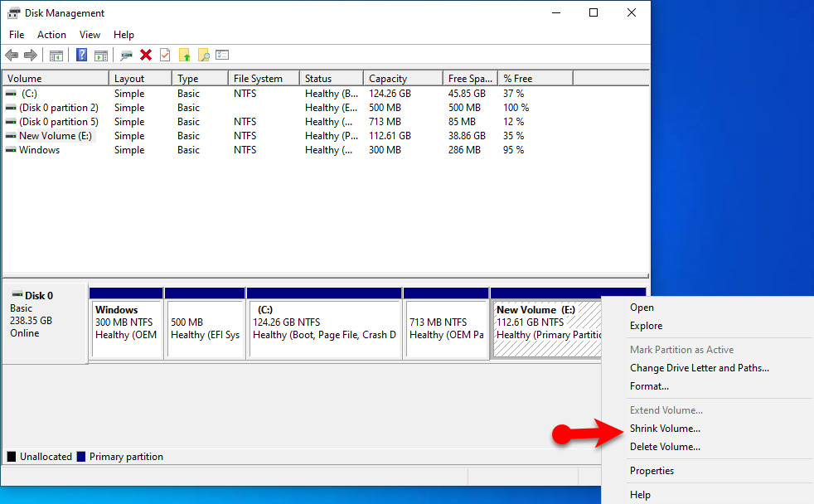The width and height of the screenshot is (814, 504).
Task: Click the checkmark page properties toolbar icon
Action: (x=165, y=56)
